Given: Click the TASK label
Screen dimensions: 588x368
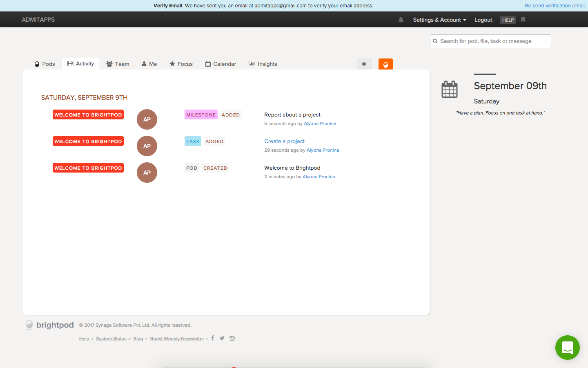Looking at the screenshot, I should (x=193, y=141).
